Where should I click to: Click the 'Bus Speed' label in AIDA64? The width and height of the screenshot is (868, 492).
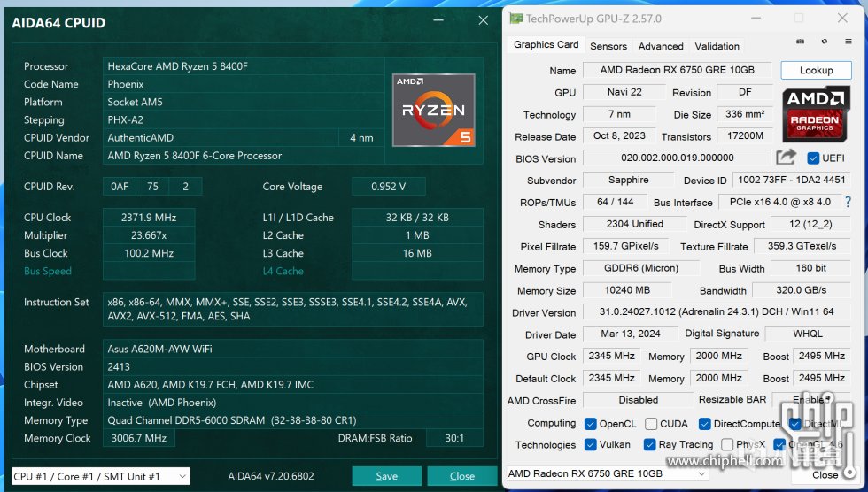pos(48,271)
